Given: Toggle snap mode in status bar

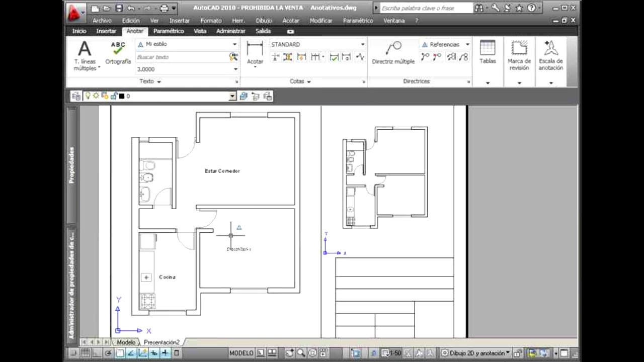Looking at the screenshot, I should (x=73, y=353).
